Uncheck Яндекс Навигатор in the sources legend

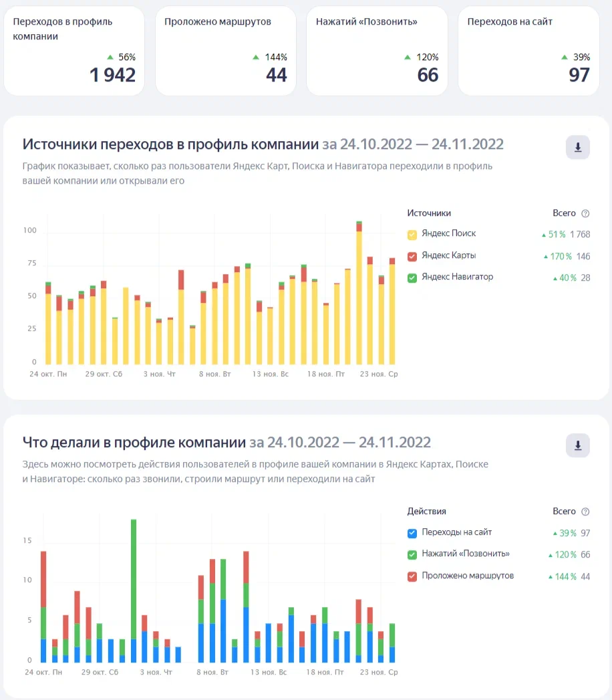coord(412,277)
